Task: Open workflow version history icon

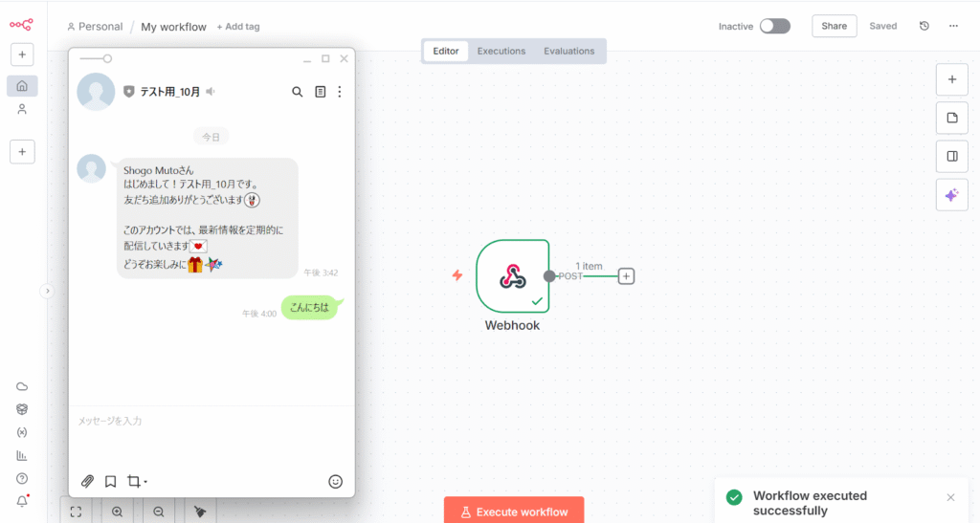Action: (924, 26)
